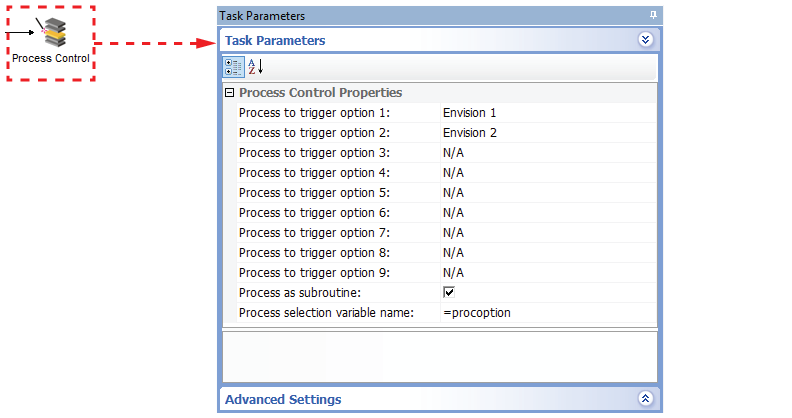Sort properties alphabetically

pos(255,67)
